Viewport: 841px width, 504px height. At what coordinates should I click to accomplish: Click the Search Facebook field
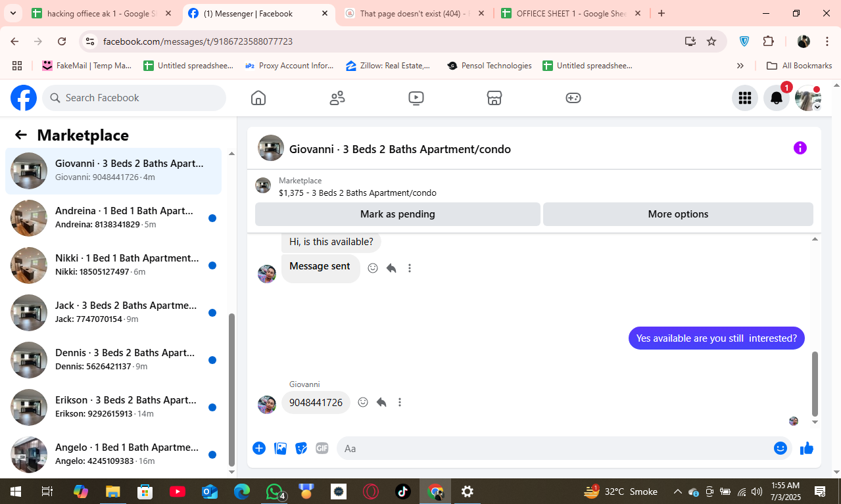[134, 98]
